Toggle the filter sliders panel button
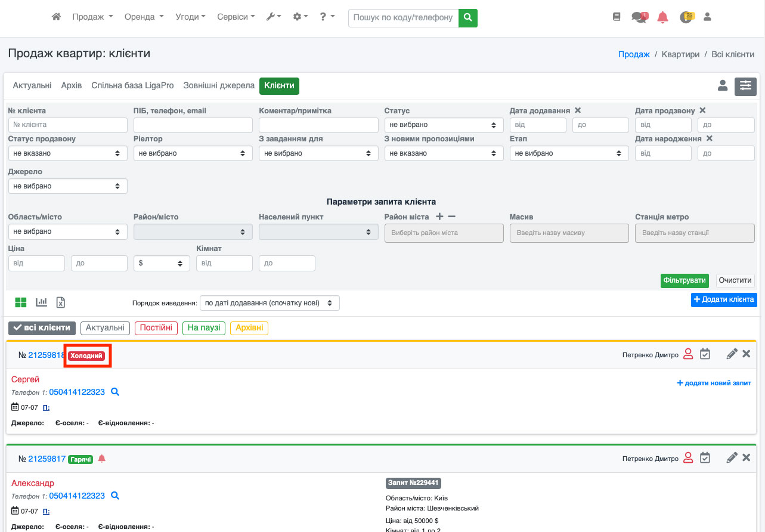This screenshot has height=532, width=765. (745, 86)
